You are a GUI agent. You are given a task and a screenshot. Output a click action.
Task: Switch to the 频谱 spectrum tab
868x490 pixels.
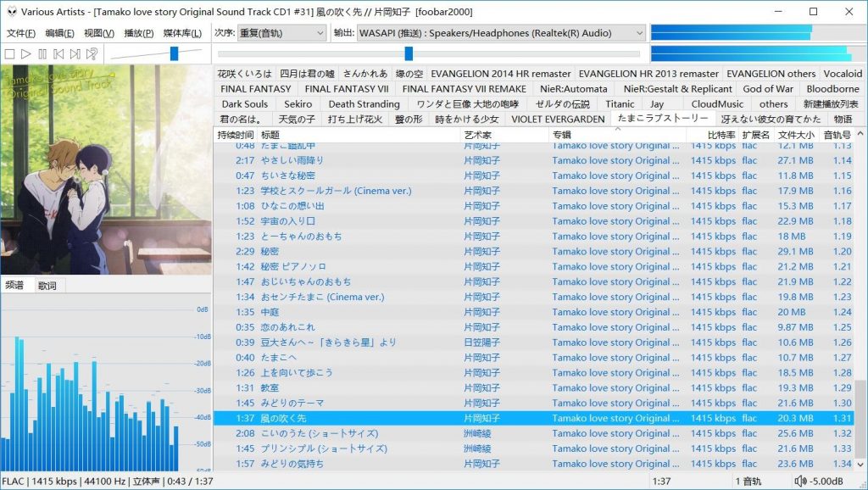(15, 285)
